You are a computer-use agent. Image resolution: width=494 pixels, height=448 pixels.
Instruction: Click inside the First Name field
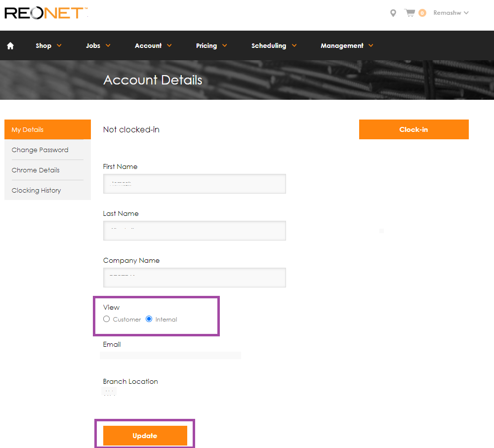click(x=194, y=183)
